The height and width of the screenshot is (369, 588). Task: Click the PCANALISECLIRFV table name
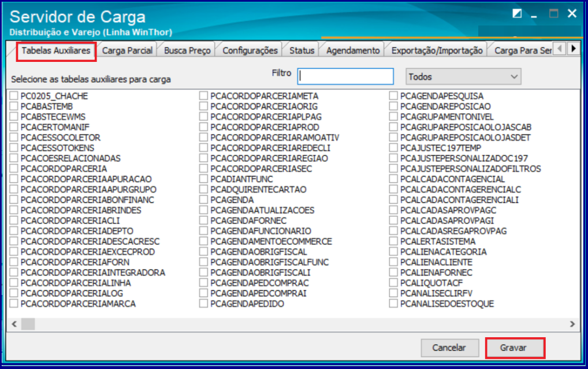click(436, 293)
